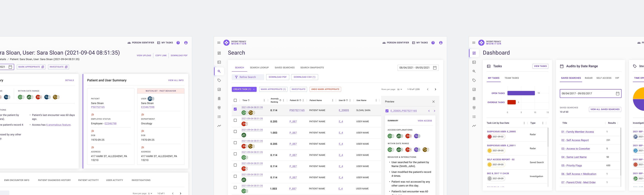Screen dimensions: 644x195
Task: Click scrollbar of Dashboard task list
Action: tap(548, 137)
